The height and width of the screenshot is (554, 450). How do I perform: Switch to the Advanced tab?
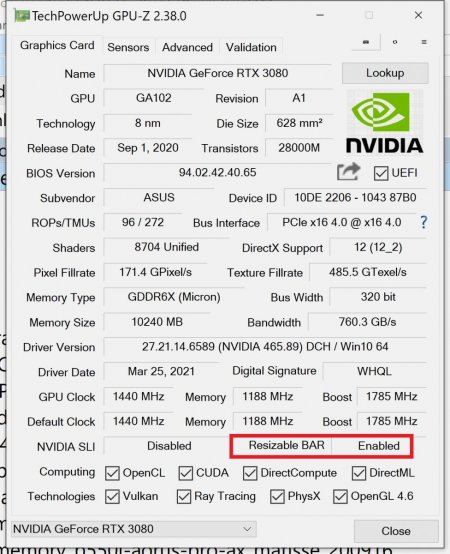[x=188, y=47]
